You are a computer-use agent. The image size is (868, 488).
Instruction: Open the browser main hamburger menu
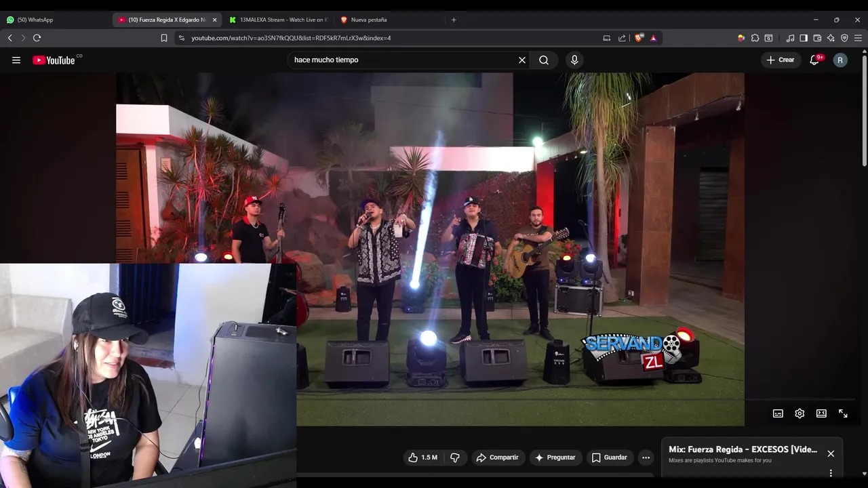[x=858, y=38]
